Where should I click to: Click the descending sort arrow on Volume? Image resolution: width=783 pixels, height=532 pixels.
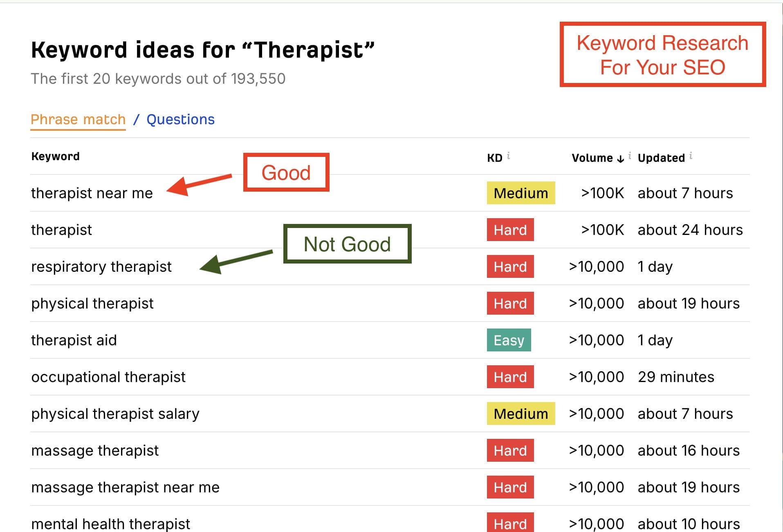620,159
